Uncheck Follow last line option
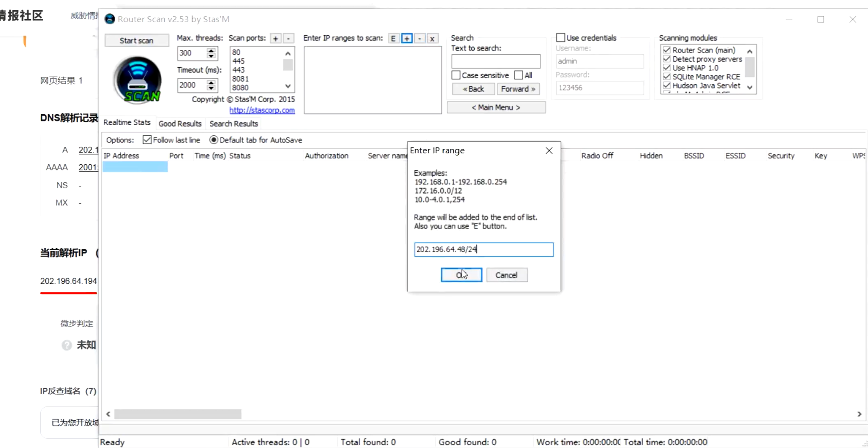Screen dimensions: 868x448 tap(147, 140)
